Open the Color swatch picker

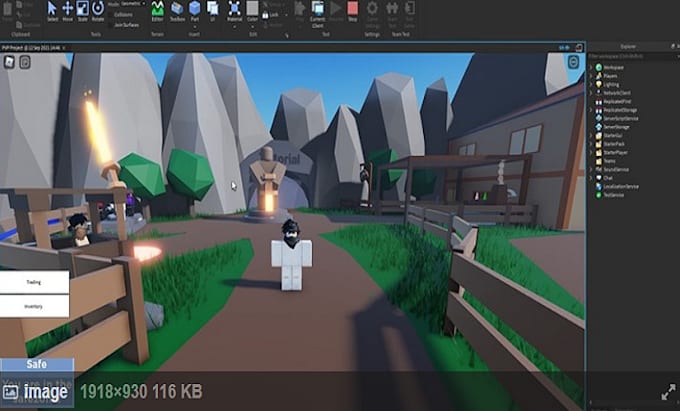[x=252, y=8]
